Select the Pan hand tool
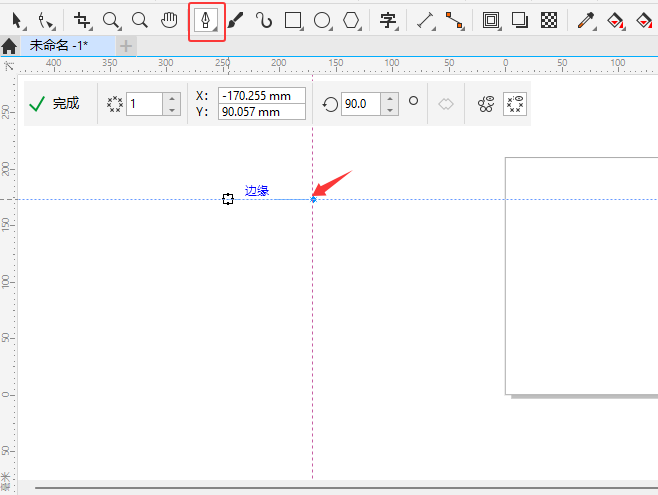Screen dimensions: 658x495 [169, 20]
